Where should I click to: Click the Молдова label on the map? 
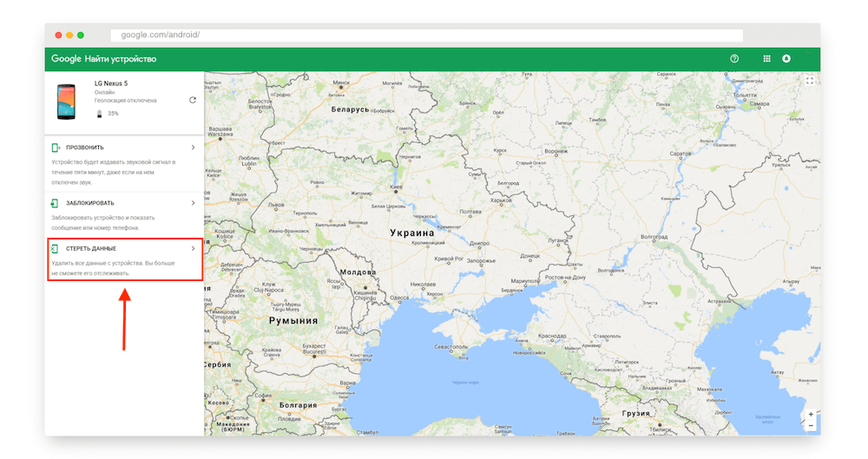pos(358,272)
